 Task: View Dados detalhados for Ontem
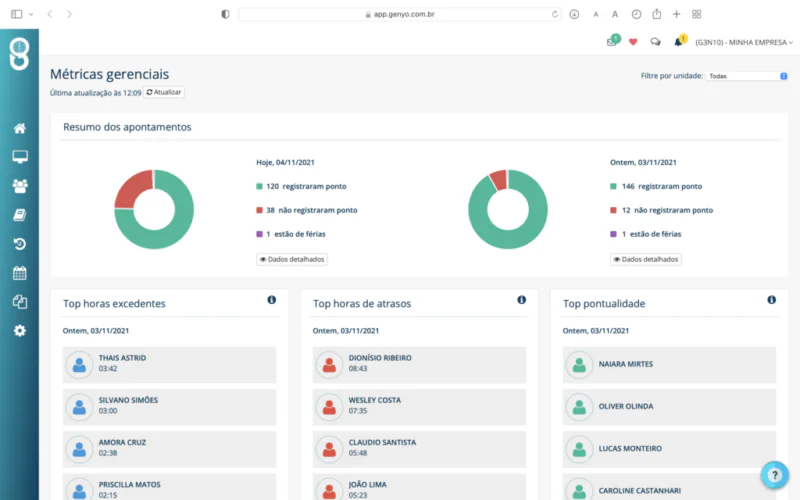coord(645,259)
